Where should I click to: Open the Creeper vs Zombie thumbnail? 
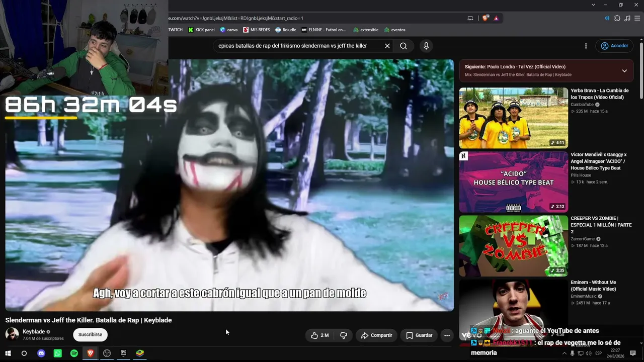click(x=513, y=246)
